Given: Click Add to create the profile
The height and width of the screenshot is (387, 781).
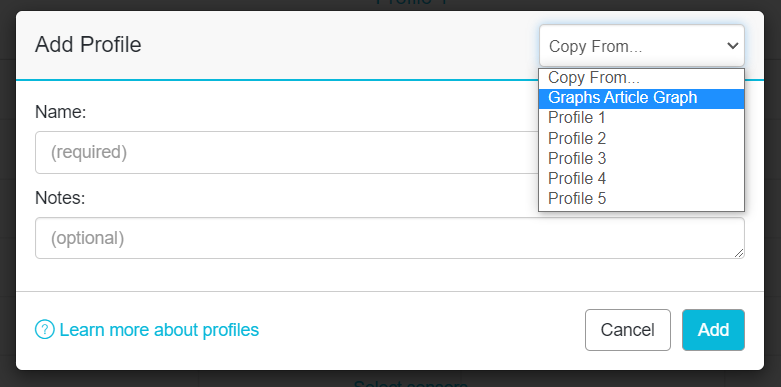Looking at the screenshot, I should point(713,330).
